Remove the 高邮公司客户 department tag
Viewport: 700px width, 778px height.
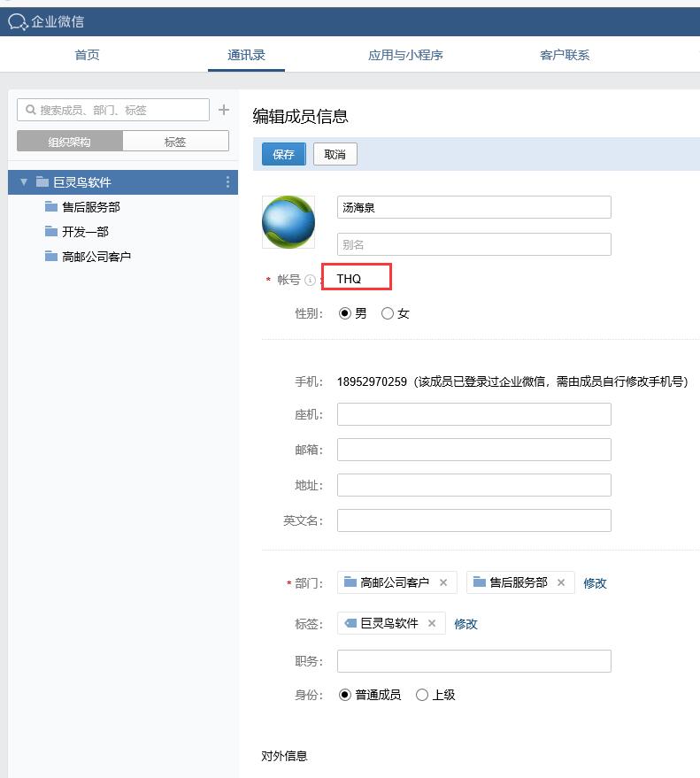point(443,582)
